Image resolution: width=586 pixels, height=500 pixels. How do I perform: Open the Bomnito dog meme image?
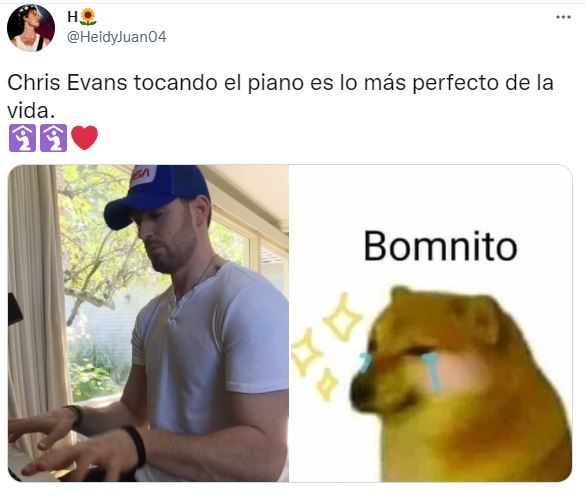point(431,323)
